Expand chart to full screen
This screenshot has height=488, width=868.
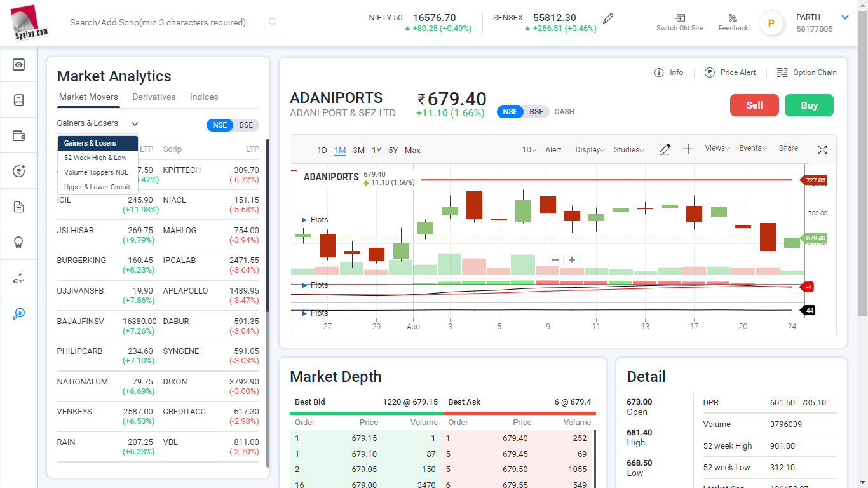click(x=822, y=150)
